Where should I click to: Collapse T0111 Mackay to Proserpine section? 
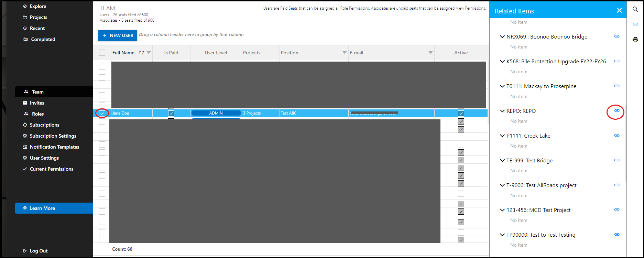click(x=502, y=86)
